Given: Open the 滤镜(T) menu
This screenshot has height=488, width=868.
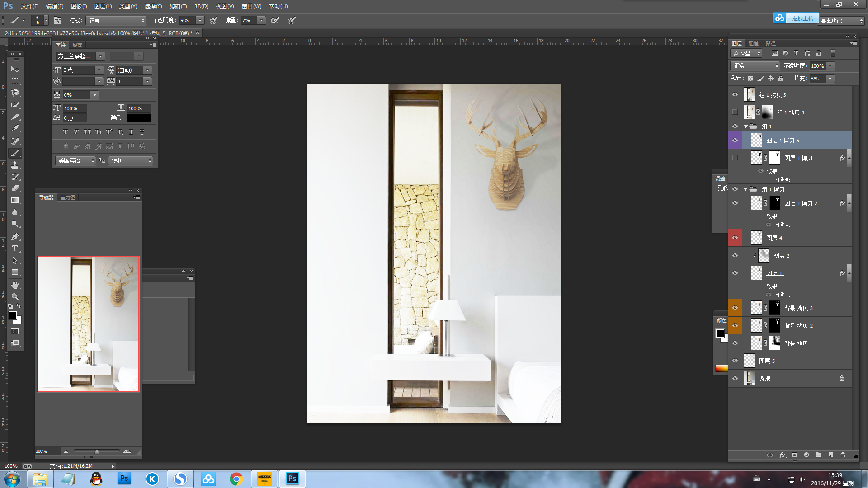Looking at the screenshot, I should point(178,6).
